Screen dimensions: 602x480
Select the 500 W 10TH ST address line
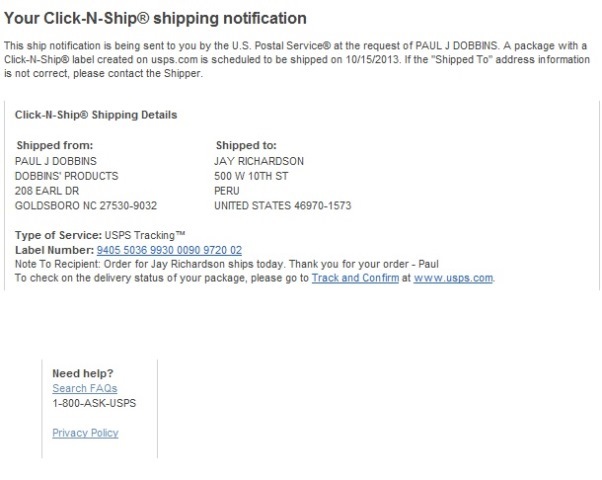[251, 176]
